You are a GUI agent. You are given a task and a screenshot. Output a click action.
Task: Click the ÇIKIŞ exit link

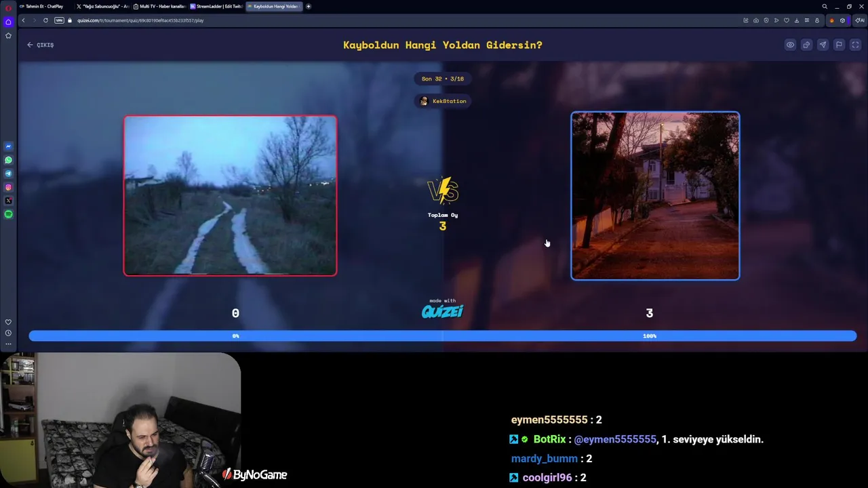point(40,45)
